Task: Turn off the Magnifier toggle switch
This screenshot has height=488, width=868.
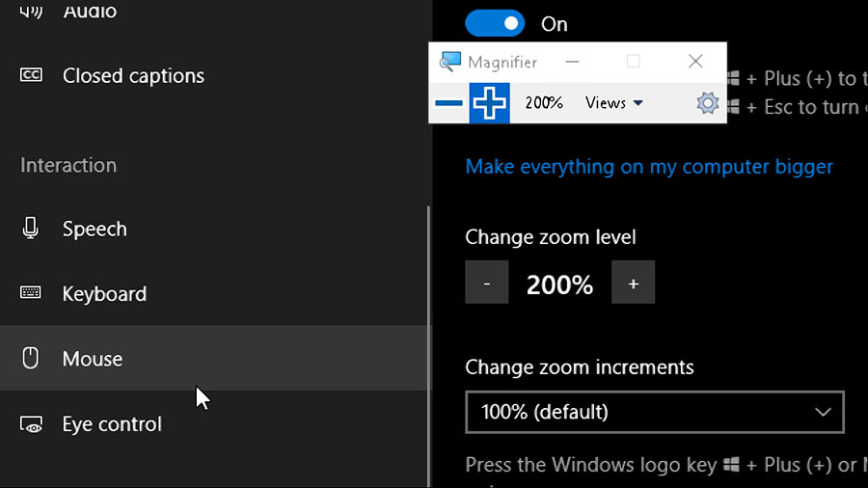Action: pyautogui.click(x=495, y=23)
